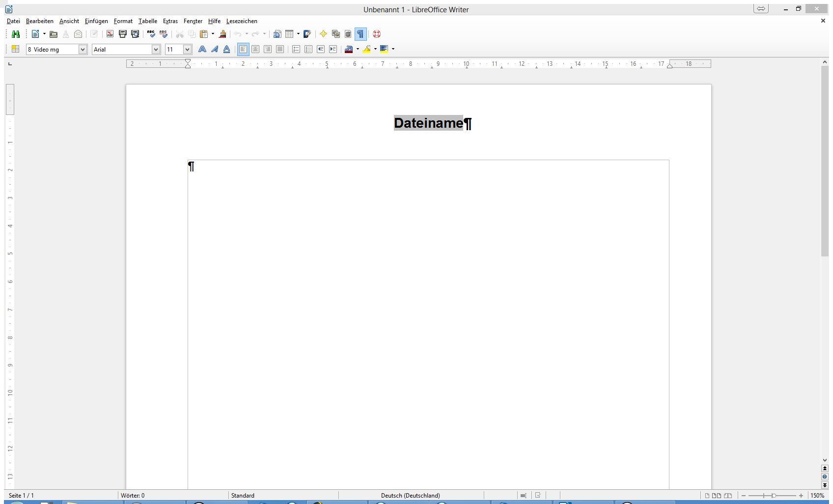The height and width of the screenshot is (504, 833).
Task: Expand the Arial font name dropdown
Action: pos(156,49)
